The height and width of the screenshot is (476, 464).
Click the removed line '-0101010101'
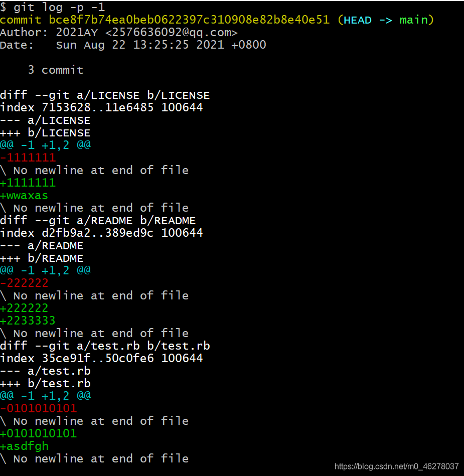tap(38, 408)
